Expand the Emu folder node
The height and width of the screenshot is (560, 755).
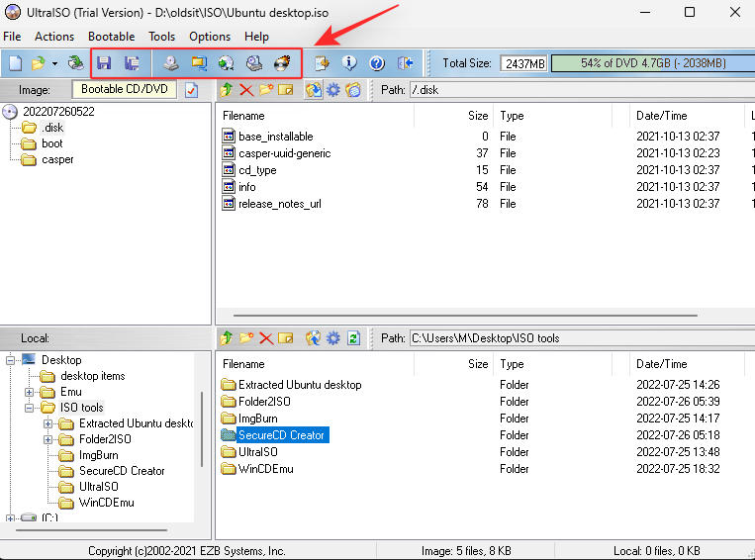[x=29, y=392]
